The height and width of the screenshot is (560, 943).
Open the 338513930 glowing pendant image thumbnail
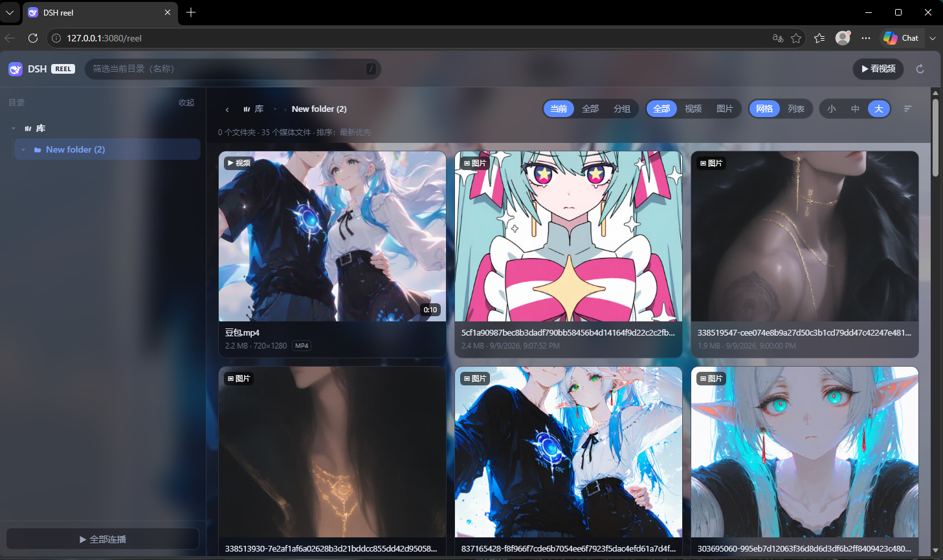tap(332, 452)
